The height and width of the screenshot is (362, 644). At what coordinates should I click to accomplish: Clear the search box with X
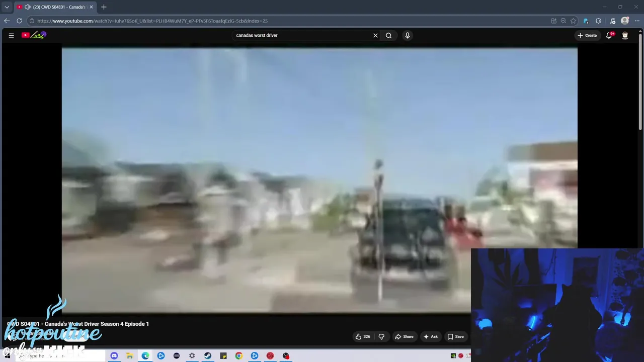[375, 35]
